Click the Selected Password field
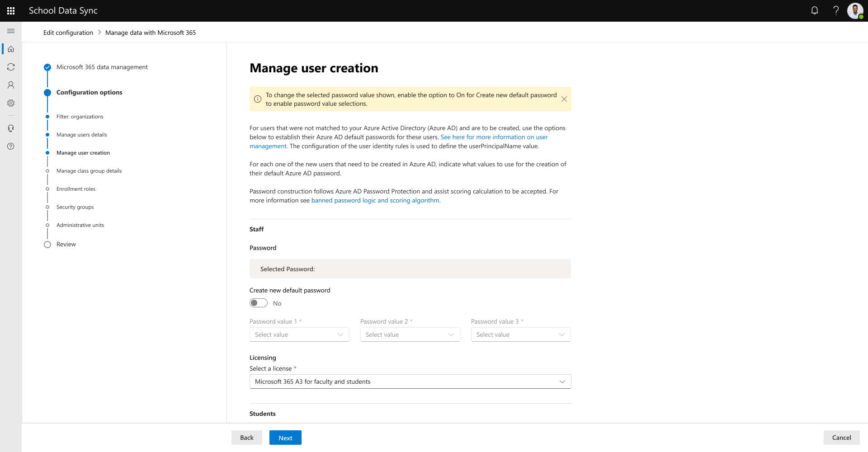Screen dimensions: 868x452 pyautogui.click(x=410, y=268)
